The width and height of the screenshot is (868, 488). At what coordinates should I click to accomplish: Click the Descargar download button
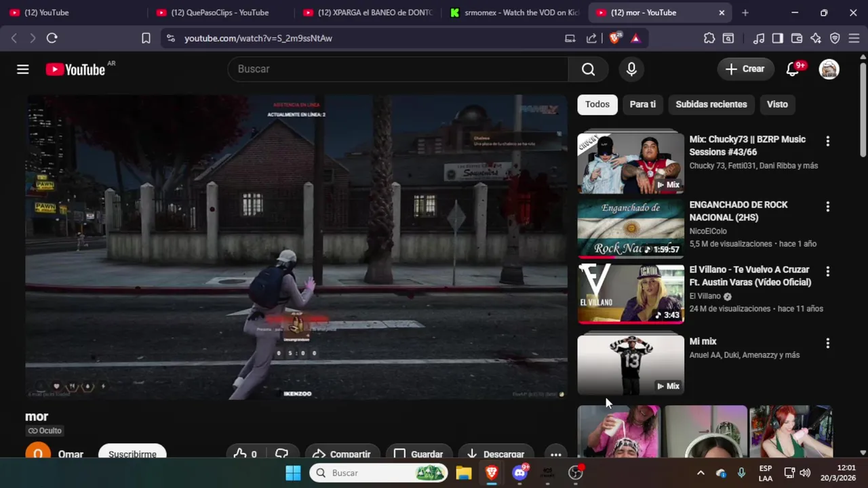click(x=496, y=453)
